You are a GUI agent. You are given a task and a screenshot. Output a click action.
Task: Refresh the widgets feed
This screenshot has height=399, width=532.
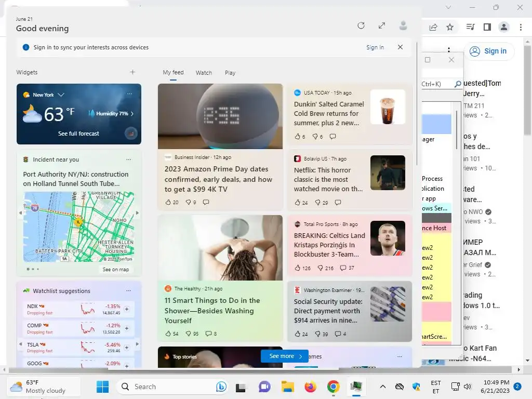coord(361,25)
